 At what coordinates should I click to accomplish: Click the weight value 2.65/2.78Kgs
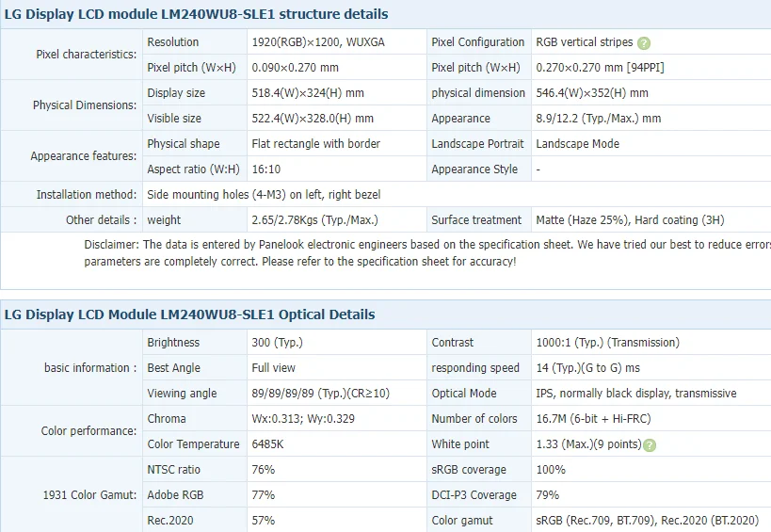point(314,220)
